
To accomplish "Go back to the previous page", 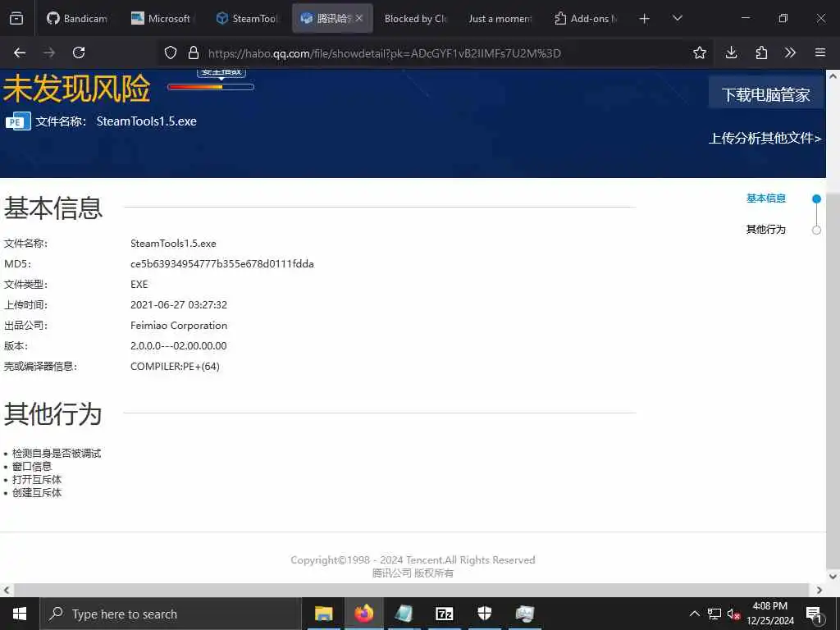I will tap(20, 52).
